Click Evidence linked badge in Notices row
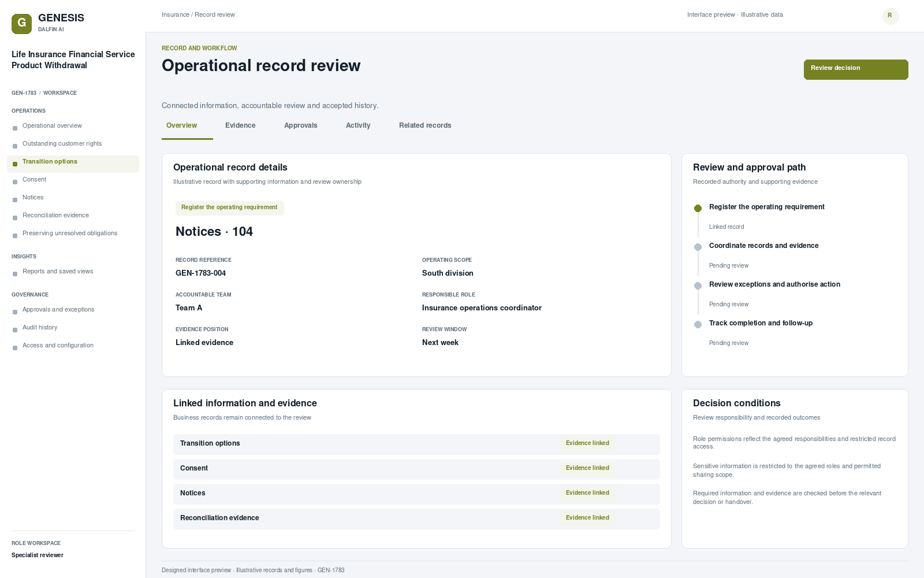The height and width of the screenshot is (578, 924). click(x=587, y=493)
